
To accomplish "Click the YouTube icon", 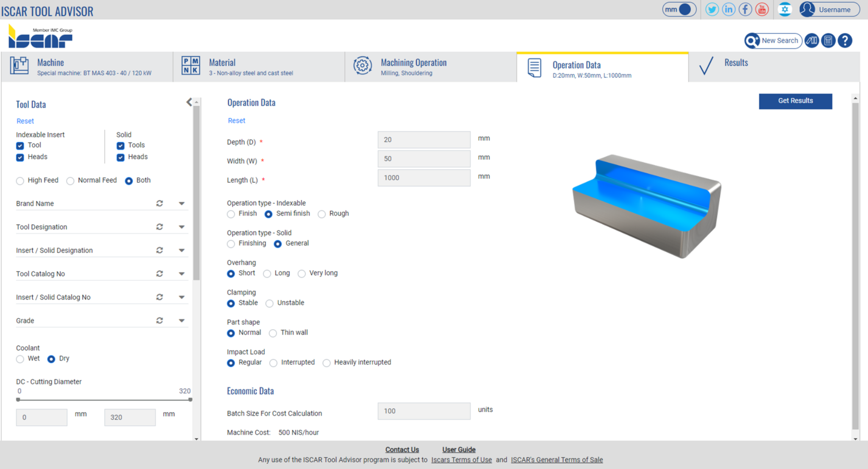I will 762,9.
